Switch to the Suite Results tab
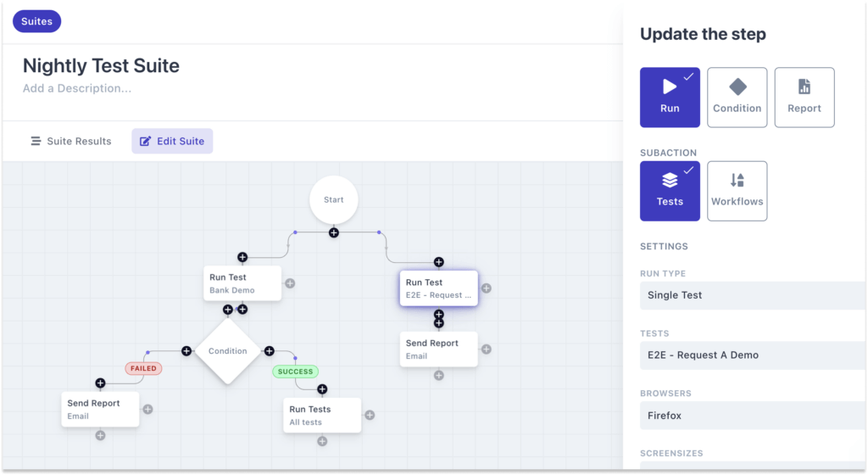Screen dimensions: 868x475 point(71,141)
